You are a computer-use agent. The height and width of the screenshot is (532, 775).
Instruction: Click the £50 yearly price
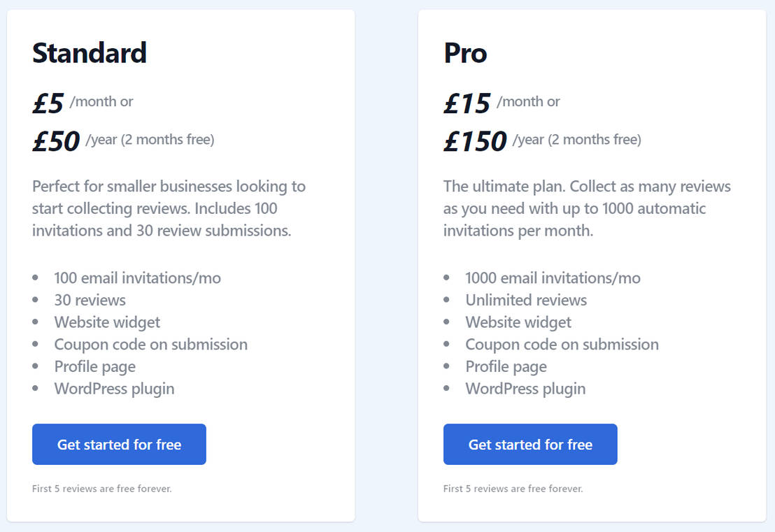[56, 141]
